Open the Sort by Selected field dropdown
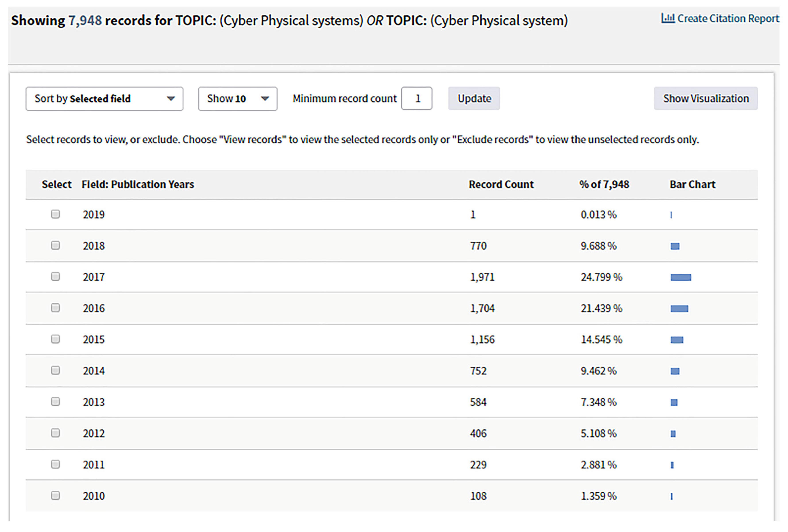Viewport: 788px width, 532px height. pyautogui.click(x=104, y=99)
